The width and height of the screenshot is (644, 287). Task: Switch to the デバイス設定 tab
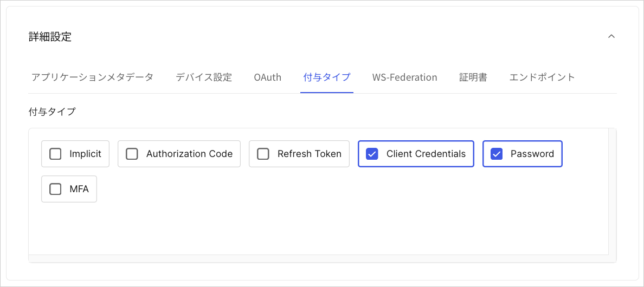pos(204,77)
